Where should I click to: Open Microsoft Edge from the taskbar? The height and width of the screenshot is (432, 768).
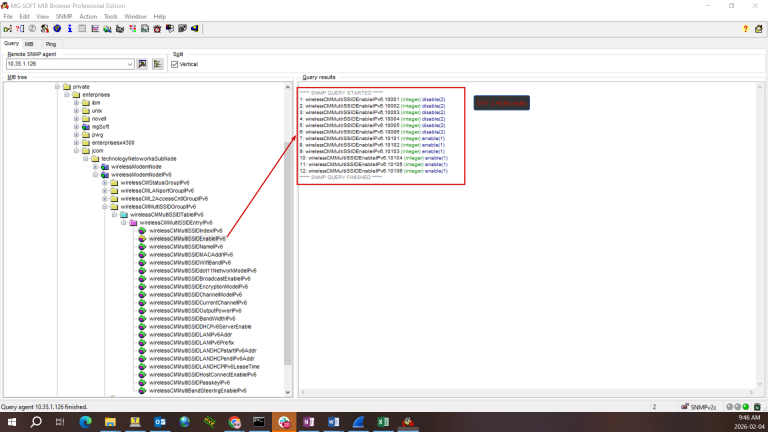(x=86, y=422)
